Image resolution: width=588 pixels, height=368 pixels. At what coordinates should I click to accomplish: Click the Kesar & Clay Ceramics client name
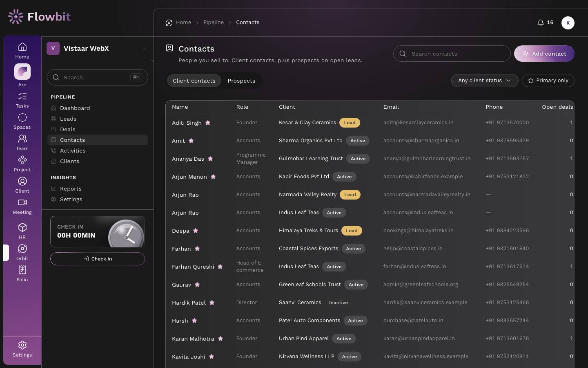point(307,123)
